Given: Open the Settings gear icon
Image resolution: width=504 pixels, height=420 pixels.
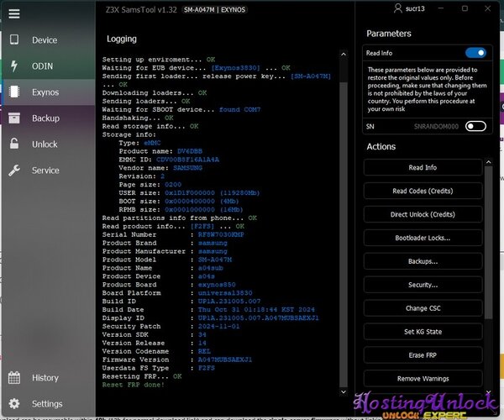Looking at the screenshot, I should pyautogui.click(x=14, y=404).
